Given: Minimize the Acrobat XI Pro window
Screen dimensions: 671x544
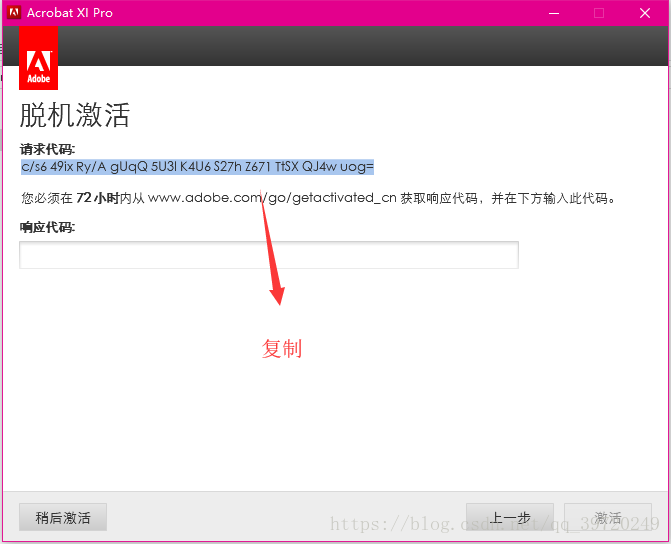Looking at the screenshot, I should [554, 13].
